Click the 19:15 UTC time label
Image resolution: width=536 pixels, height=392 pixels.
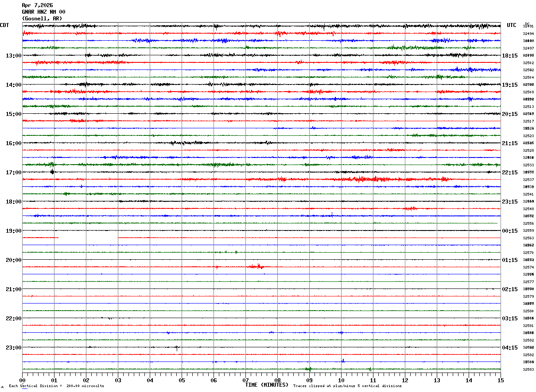click(510, 85)
